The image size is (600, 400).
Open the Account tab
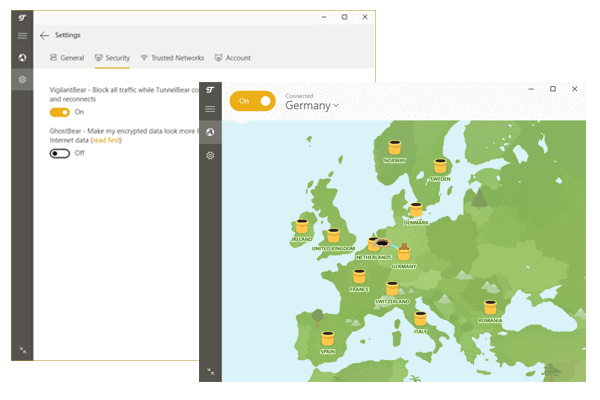pos(233,58)
